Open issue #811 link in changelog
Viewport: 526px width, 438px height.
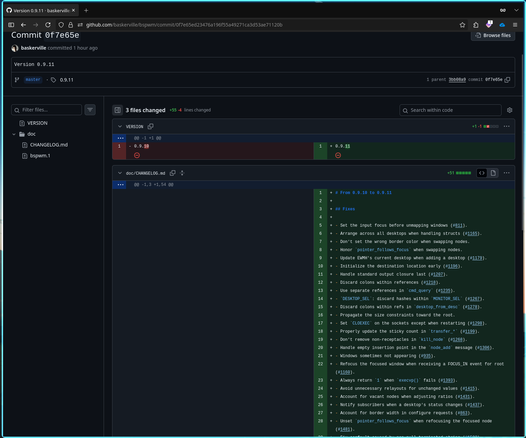458,225
